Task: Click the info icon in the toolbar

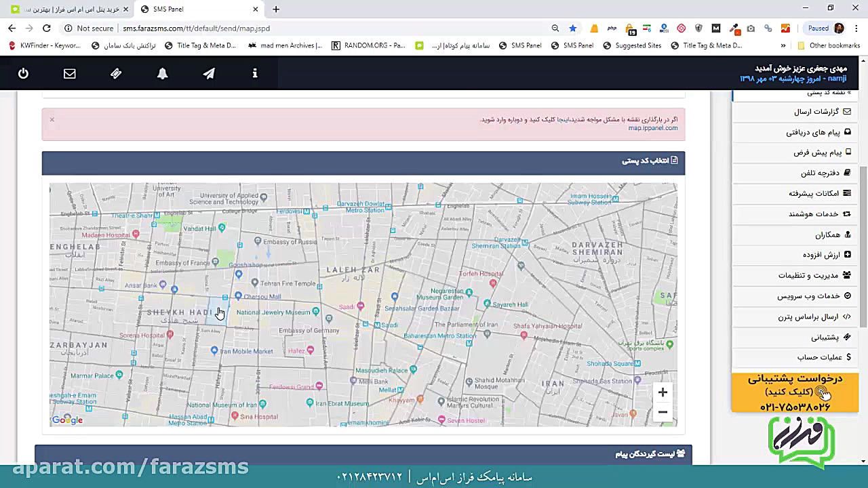Action: (x=255, y=73)
